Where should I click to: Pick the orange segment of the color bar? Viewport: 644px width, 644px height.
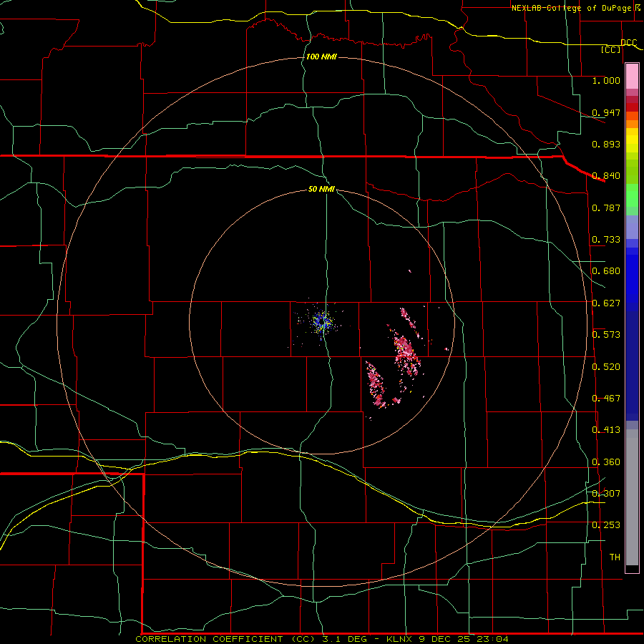pyautogui.click(x=632, y=124)
